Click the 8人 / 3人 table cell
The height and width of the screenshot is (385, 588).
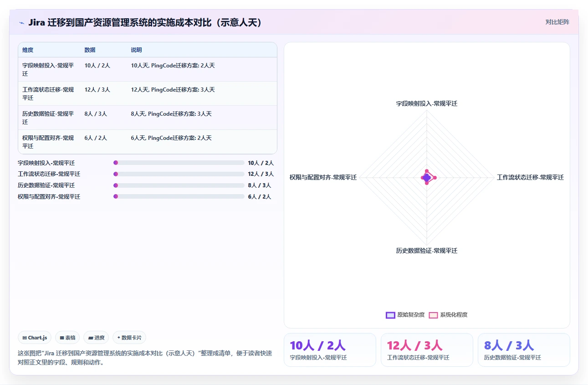[x=96, y=114]
